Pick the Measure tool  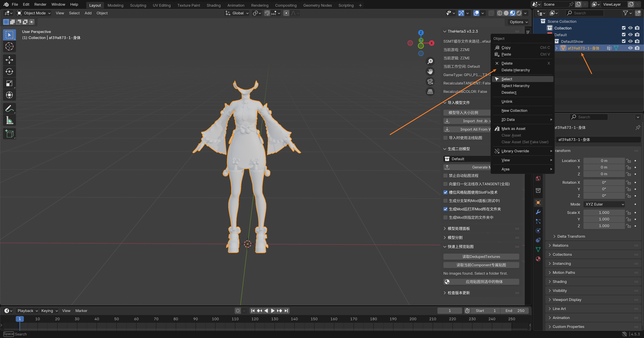click(9, 121)
